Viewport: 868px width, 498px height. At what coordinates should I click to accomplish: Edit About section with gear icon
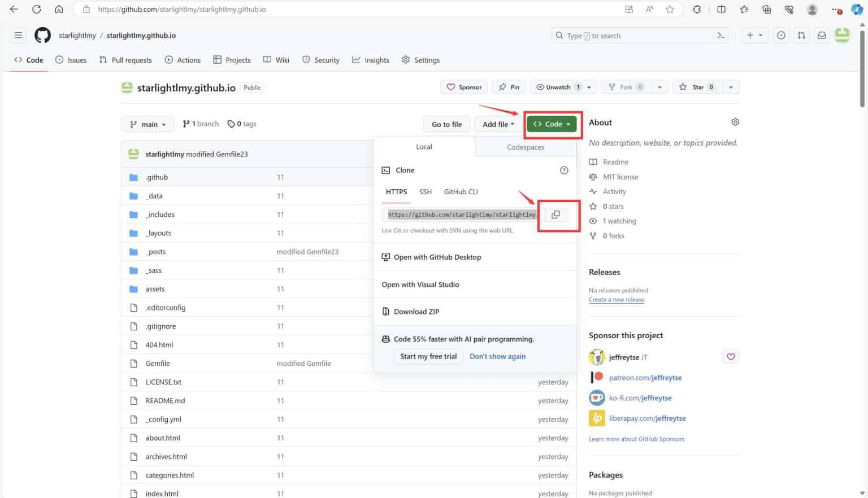(735, 122)
